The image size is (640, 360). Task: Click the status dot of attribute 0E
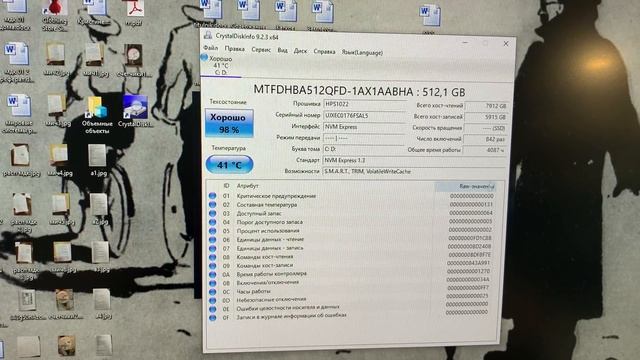tap(212, 309)
